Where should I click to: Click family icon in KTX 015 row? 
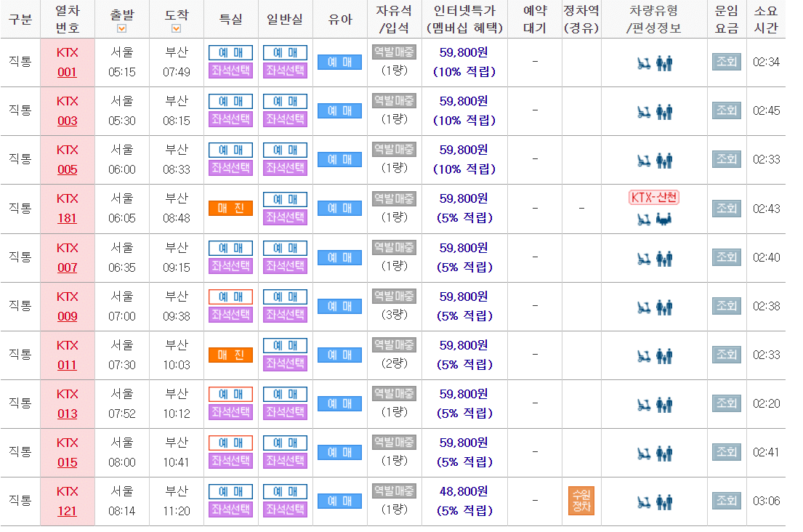(664, 454)
